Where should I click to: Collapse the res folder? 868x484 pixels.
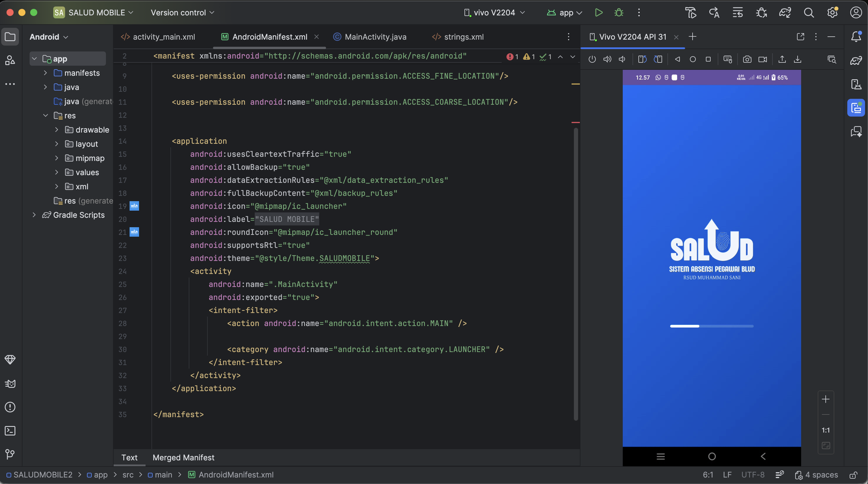pos(45,115)
